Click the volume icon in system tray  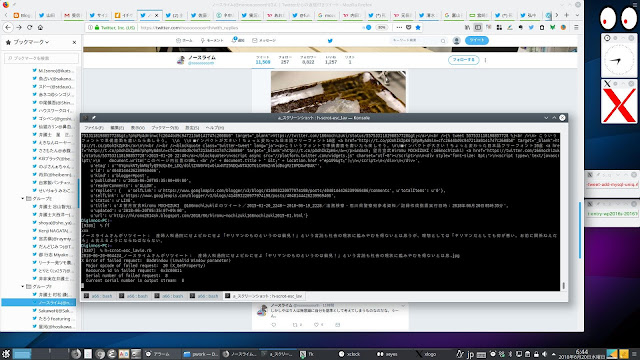[x=544, y=354]
